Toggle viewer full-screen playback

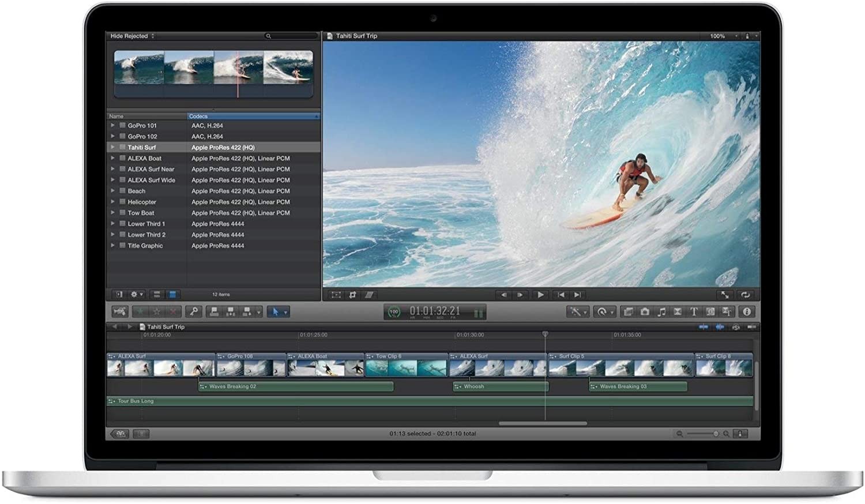(725, 295)
